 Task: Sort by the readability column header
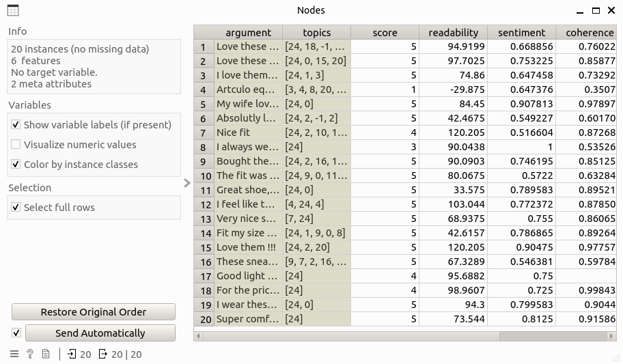click(454, 33)
